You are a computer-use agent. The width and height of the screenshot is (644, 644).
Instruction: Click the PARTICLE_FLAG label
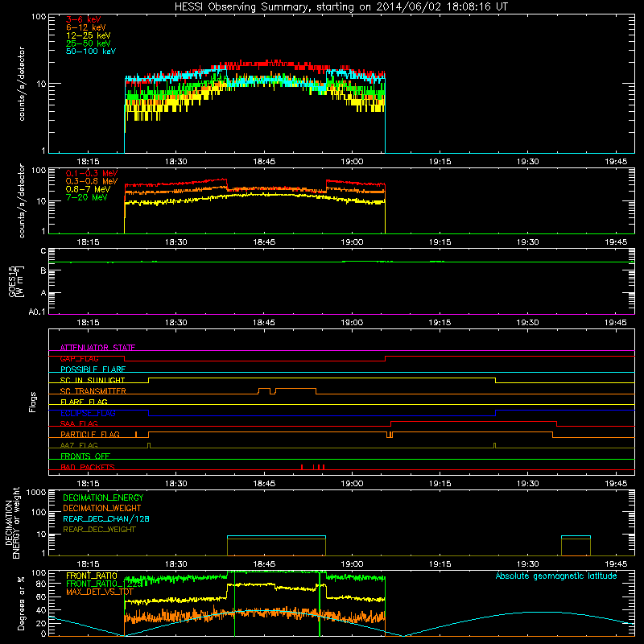coord(90,434)
